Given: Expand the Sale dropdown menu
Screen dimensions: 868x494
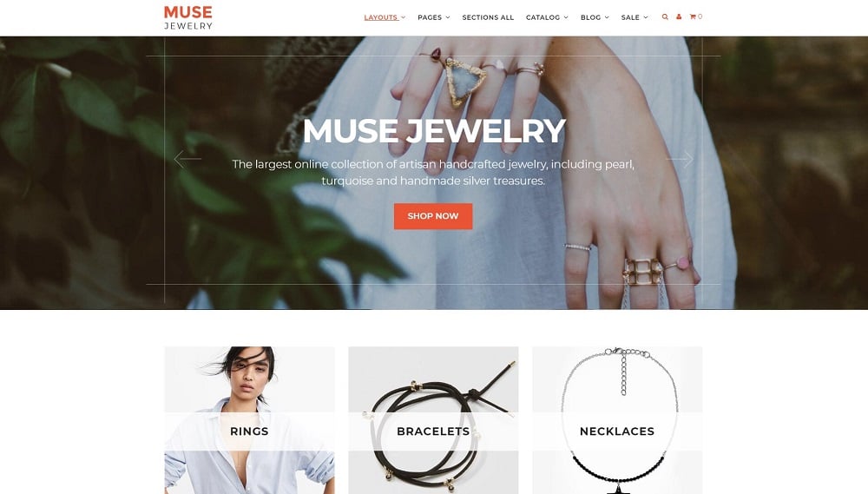Looking at the screenshot, I should [x=635, y=17].
